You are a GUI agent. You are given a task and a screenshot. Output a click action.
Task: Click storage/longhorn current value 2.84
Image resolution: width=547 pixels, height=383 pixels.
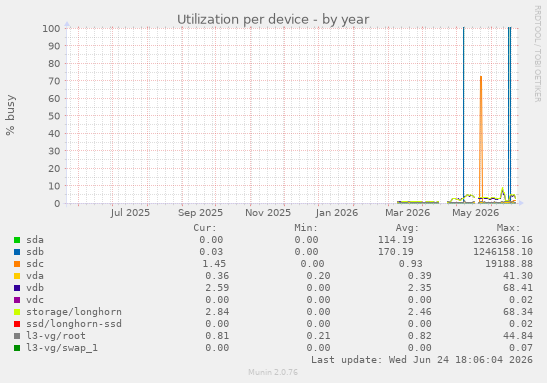[x=217, y=312]
